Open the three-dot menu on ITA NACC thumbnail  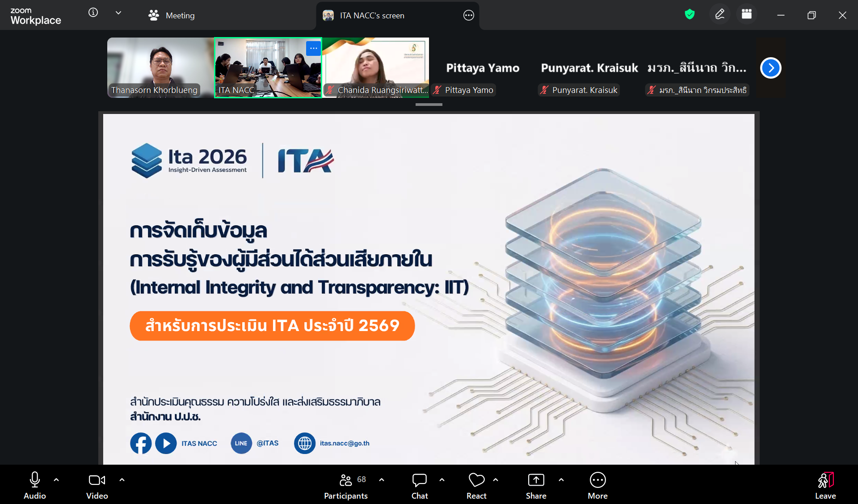(x=313, y=48)
